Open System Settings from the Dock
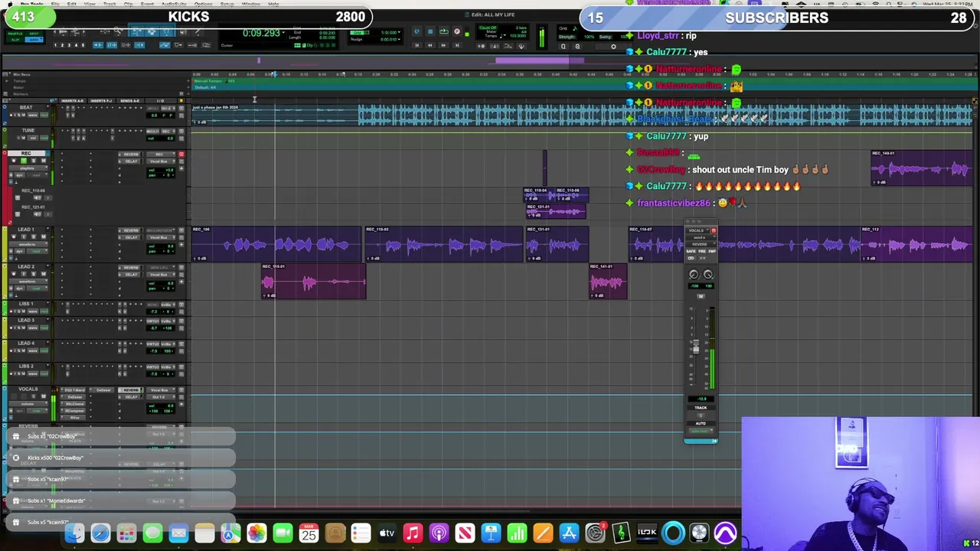The width and height of the screenshot is (980, 551). (595, 533)
